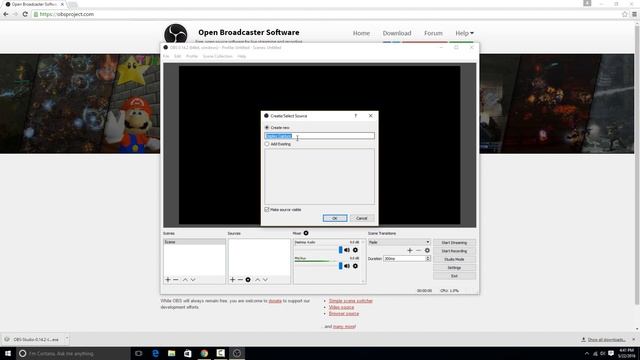Select the Create new radio button
The height and width of the screenshot is (360, 640).
[267, 127]
